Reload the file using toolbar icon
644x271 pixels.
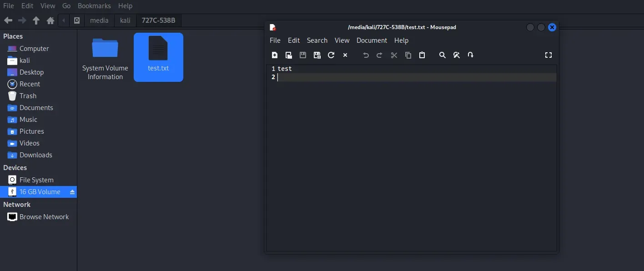pos(331,55)
